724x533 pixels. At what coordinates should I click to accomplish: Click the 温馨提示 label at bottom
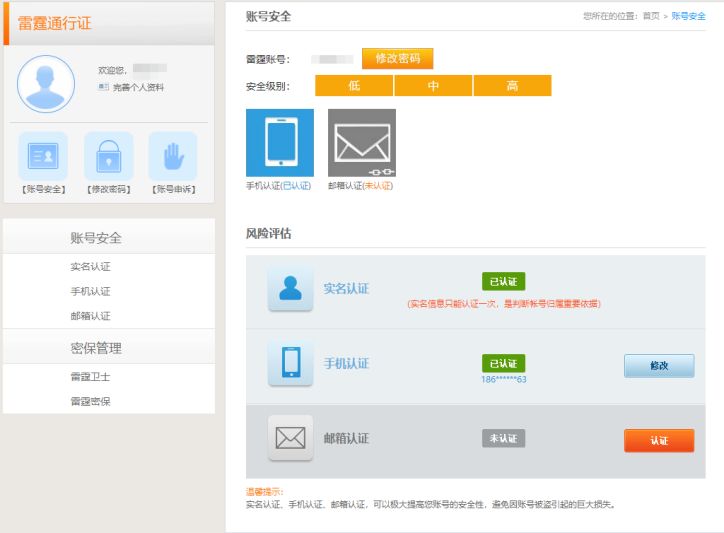265,492
